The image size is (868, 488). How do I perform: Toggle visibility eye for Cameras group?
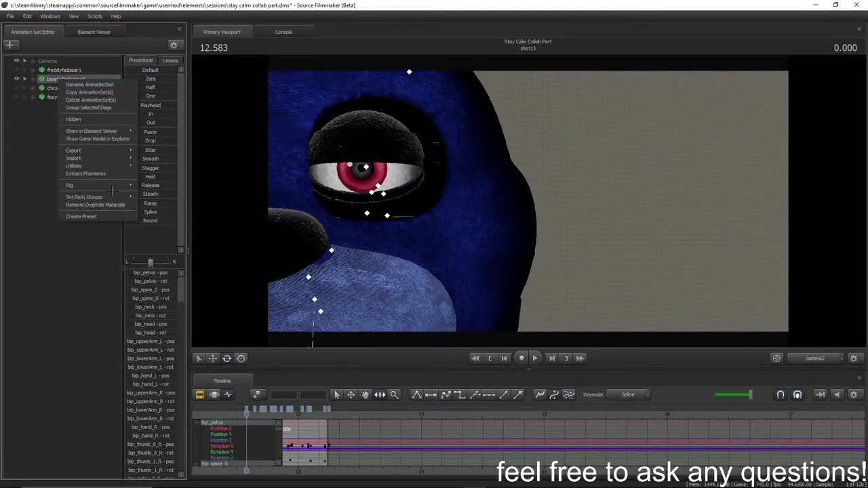click(16, 60)
